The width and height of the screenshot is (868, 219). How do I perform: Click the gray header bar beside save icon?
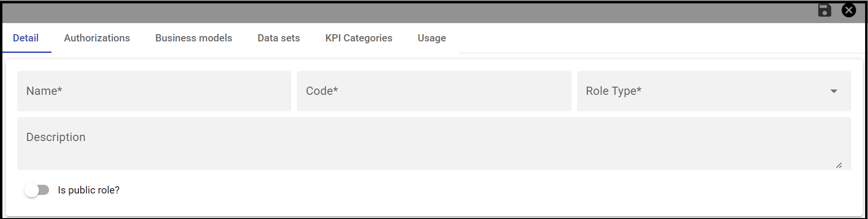pos(409,13)
